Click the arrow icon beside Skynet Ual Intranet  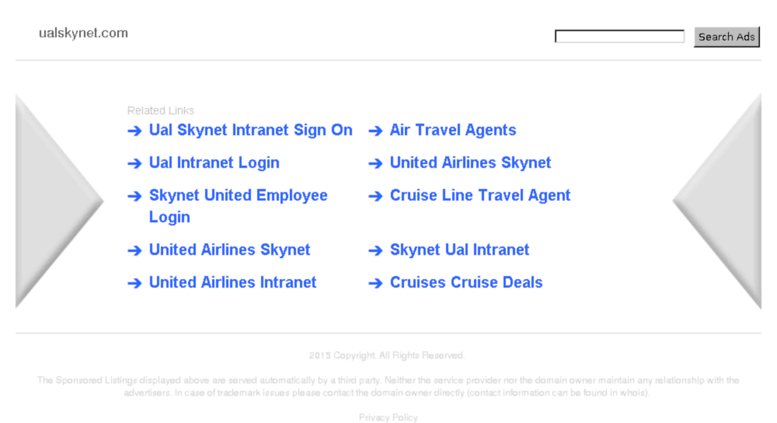(375, 251)
